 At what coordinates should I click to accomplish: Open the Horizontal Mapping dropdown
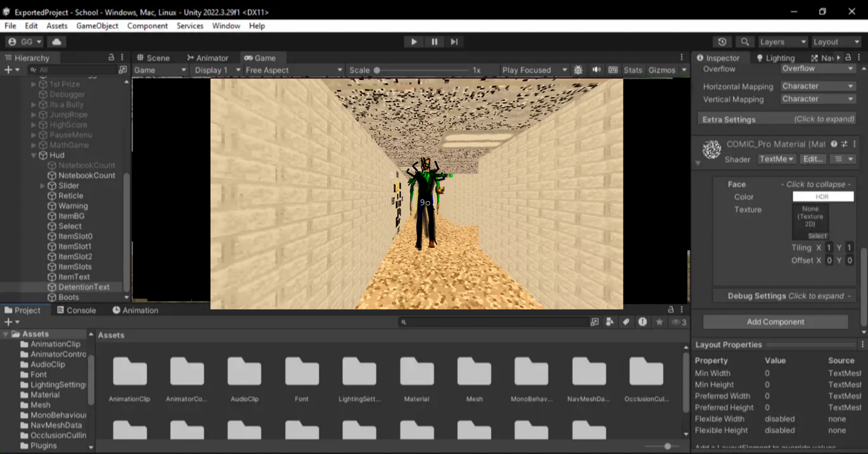coord(818,86)
